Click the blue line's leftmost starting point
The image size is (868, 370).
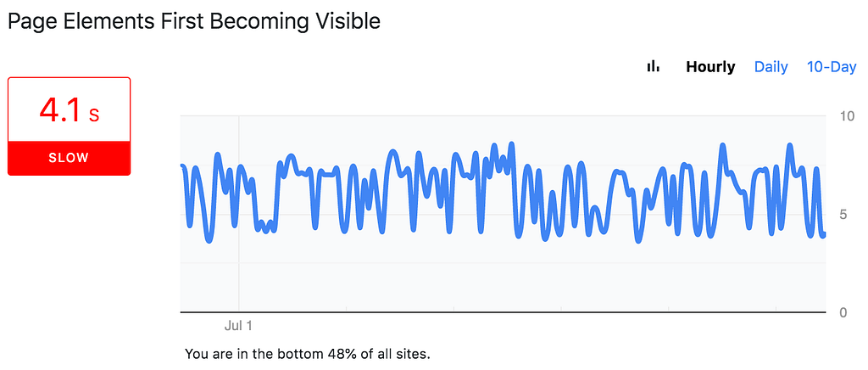183,166
